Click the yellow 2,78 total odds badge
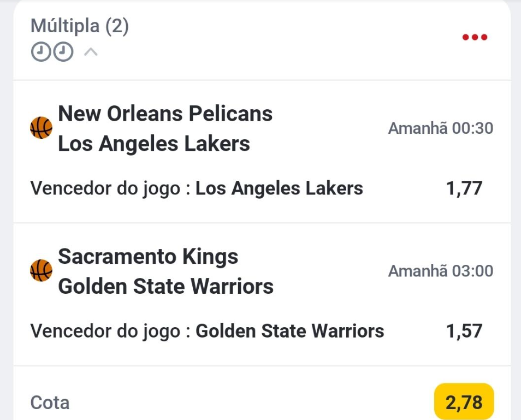521x420 pixels. coord(464,402)
